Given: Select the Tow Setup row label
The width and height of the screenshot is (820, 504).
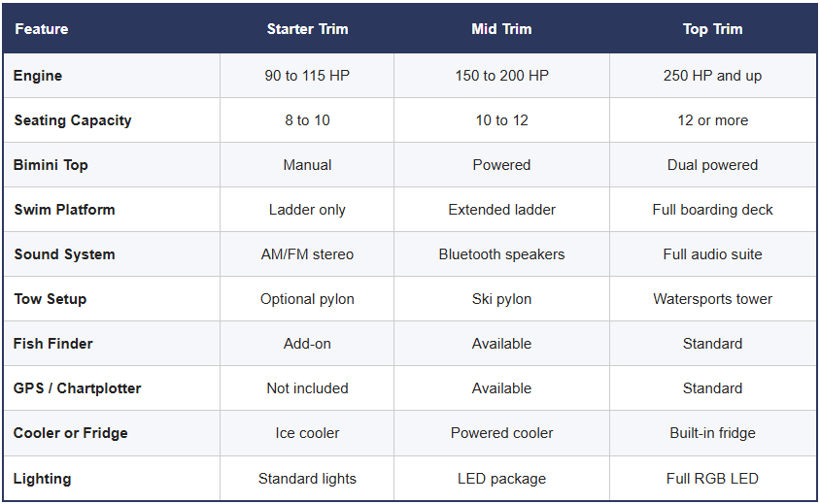Looking at the screenshot, I should click(51, 299).
